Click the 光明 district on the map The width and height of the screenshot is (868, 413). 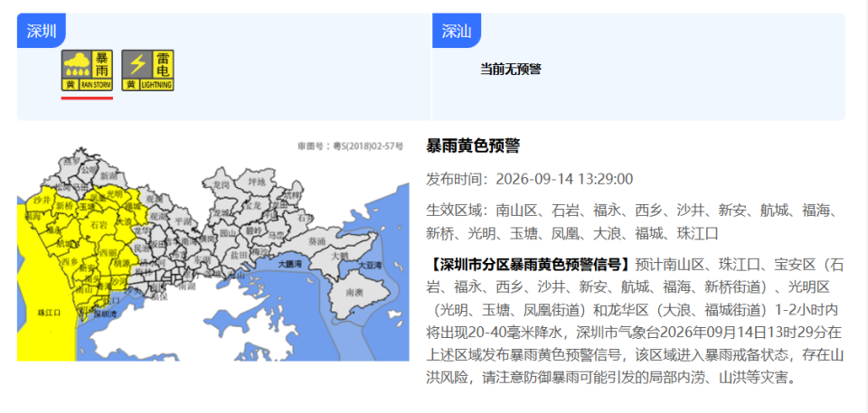click(x=114, y=193)
